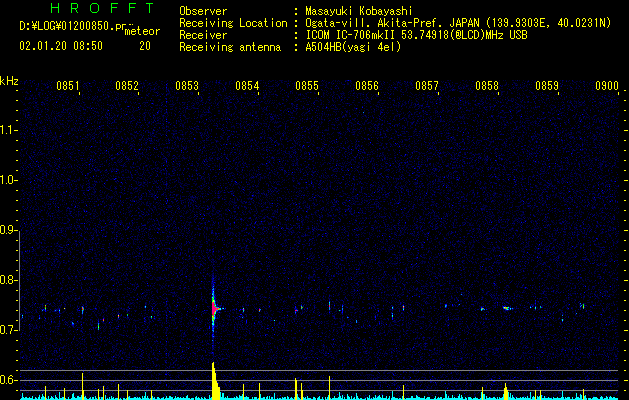The height and width of the screenshot is (400, 629).
Task: Select observer name Masayuki Kobayashi
Action: pos(359,11)
